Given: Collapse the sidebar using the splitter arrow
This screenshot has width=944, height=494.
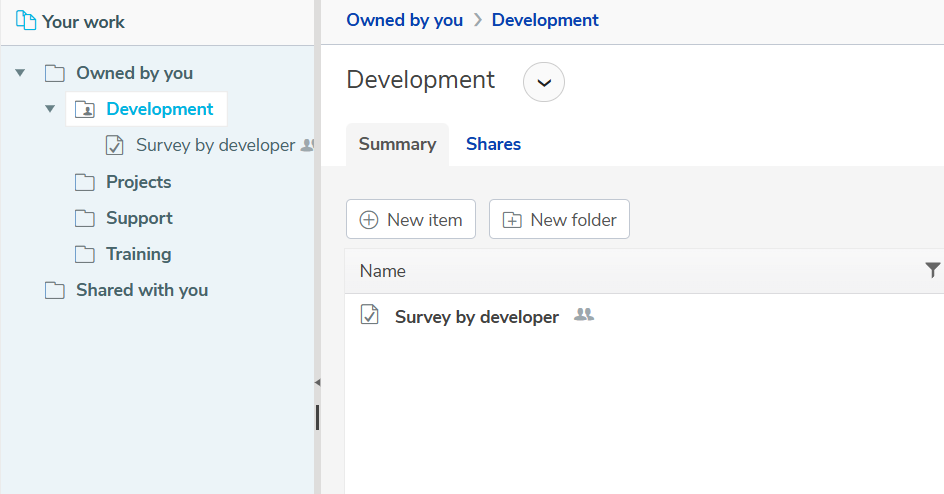Looking at the screenshot, I should coord(317,383).
